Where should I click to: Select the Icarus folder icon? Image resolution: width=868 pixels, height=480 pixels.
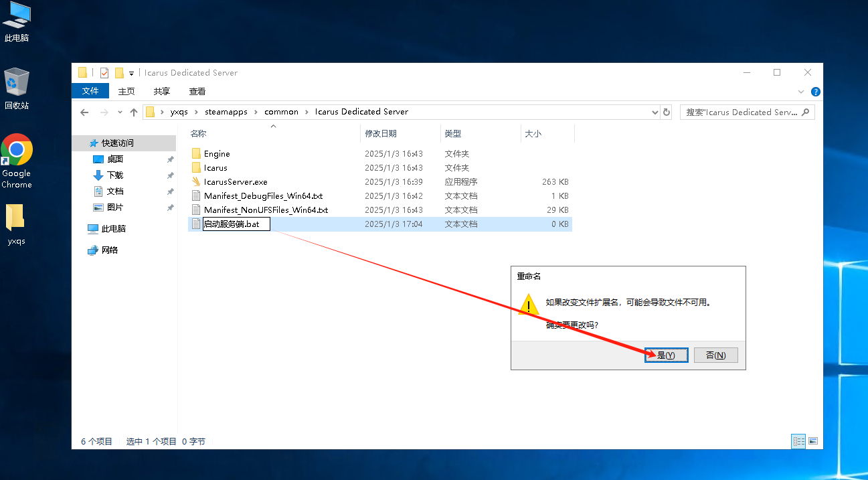(x=196, y=168)
